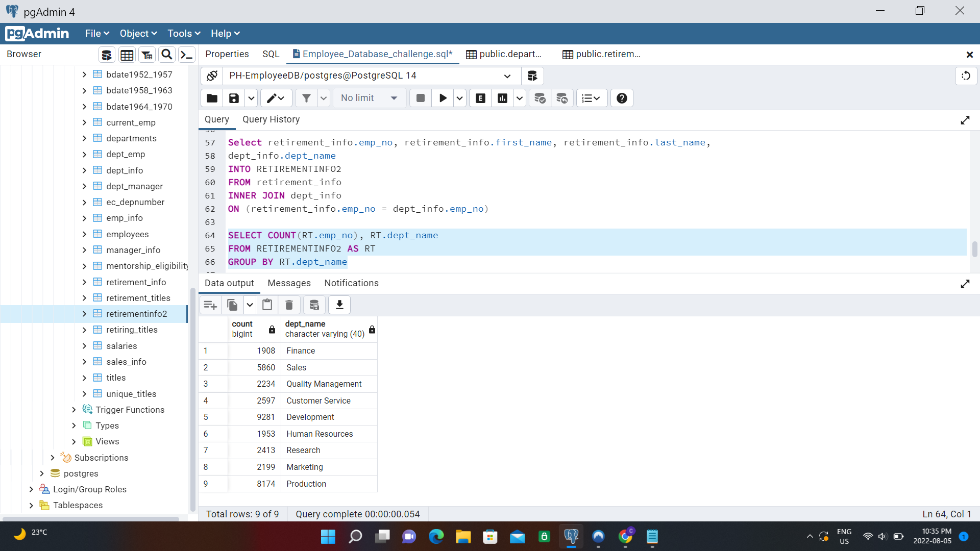
Task: Delete selected rows with trash icon
Action: 289,305
